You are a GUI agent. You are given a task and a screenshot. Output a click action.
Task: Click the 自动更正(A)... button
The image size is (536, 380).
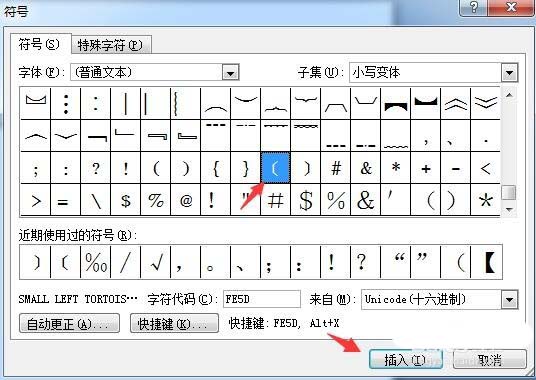pos(69,324)
